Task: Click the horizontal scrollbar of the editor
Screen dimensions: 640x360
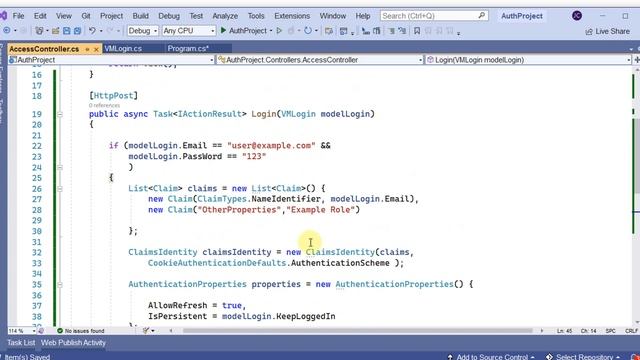Action: click(358, 331)
